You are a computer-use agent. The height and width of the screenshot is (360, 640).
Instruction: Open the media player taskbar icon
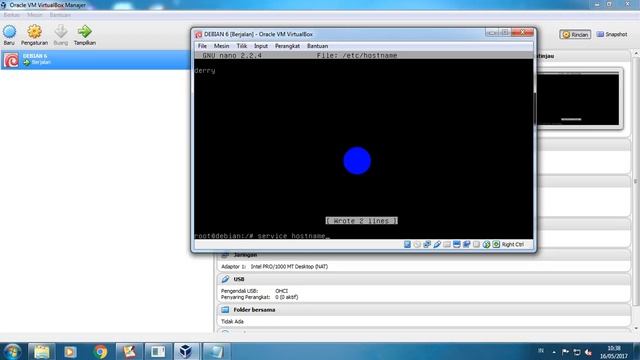pos(70,351)
